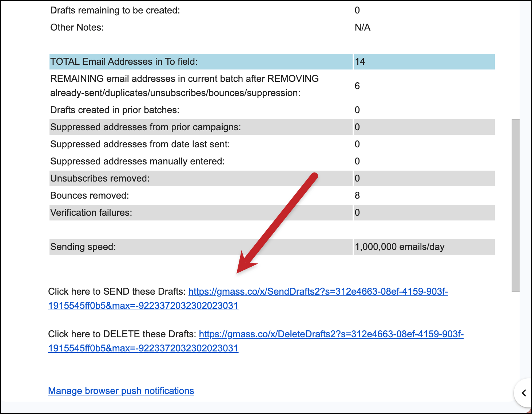532x414 pixels.
Task: Click the Sending speed label
Action: click(x=83, y=247)
